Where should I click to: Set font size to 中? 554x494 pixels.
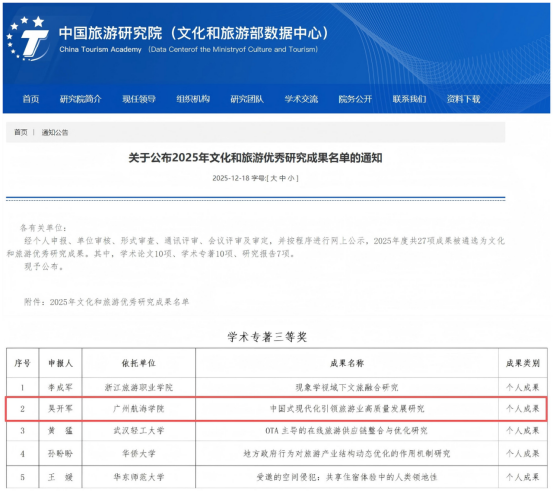(282, 178)
